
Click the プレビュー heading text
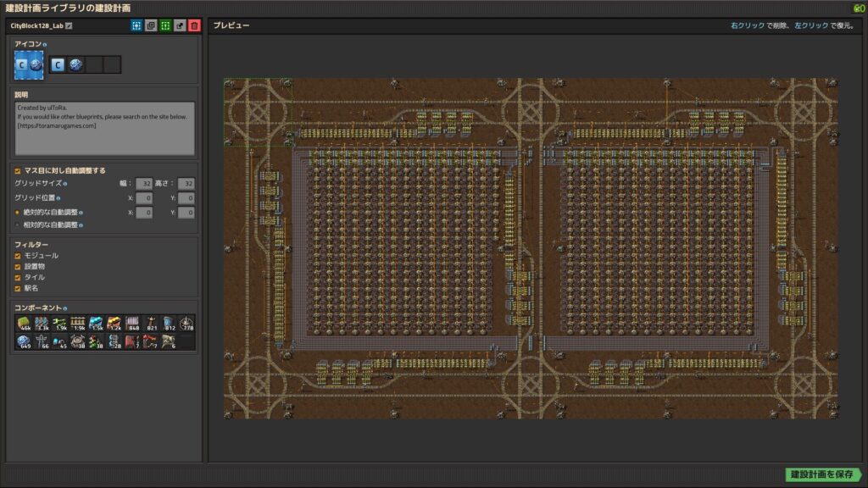click(x=231, y=25)
